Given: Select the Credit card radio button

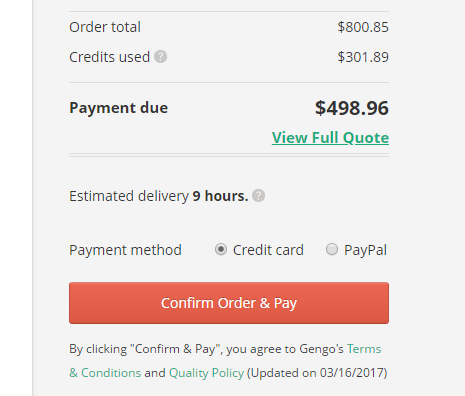Looking at the screenshot, I should pyautogui.click(x=221, y=249).
